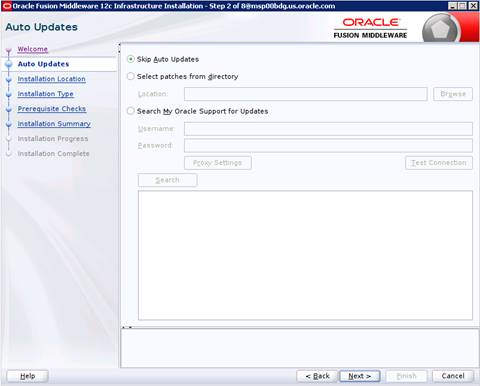Click Installation Progress step label
The image size is (480, 386).
(x=53, y=139)
